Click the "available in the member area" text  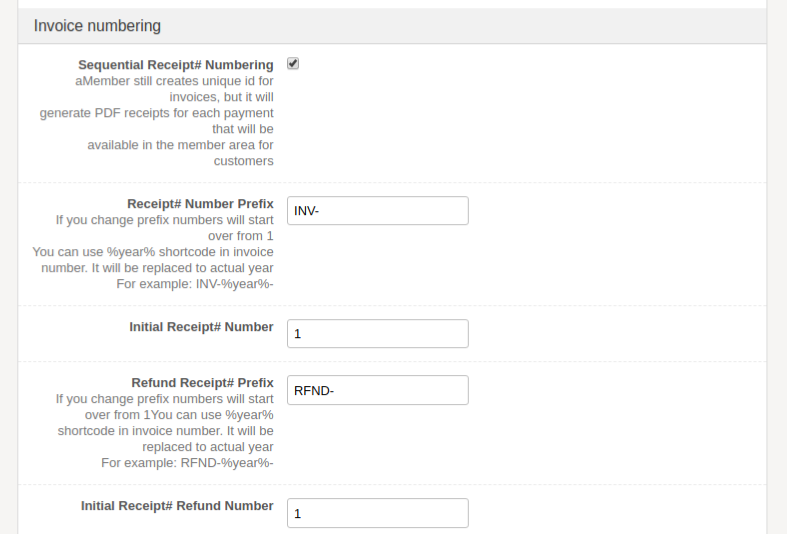point(180,145)
